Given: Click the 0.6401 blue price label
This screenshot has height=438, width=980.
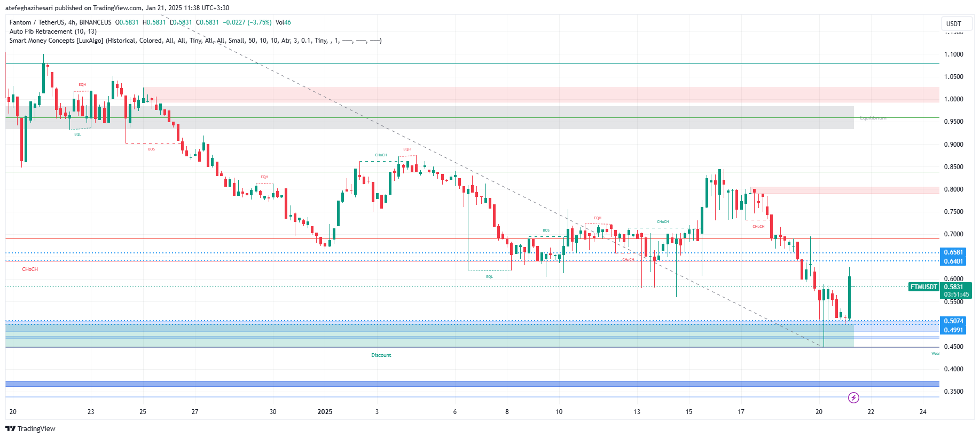Looking at the screenshot, I should [954, 261].
